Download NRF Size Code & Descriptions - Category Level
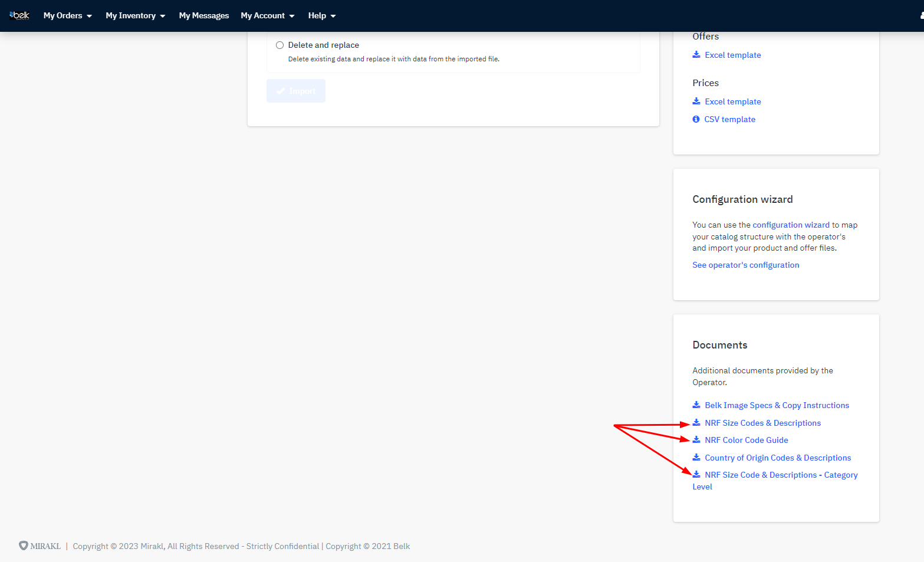Screen dimensions: 924x562 tap(775, 481)
